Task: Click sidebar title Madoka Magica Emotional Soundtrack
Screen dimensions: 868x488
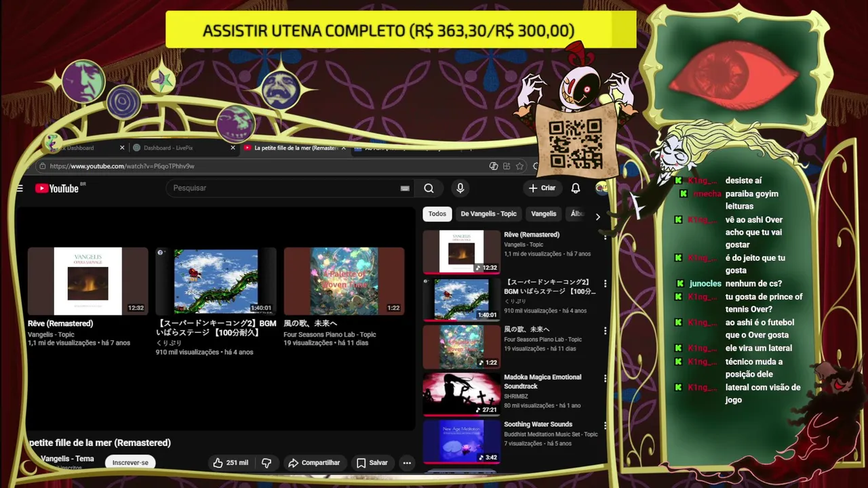Action: point(542,382)
